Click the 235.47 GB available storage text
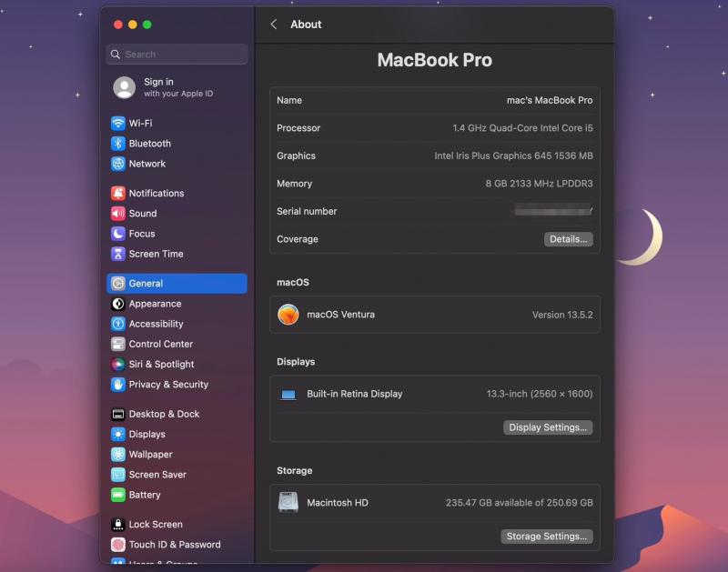 pos(519,502)
